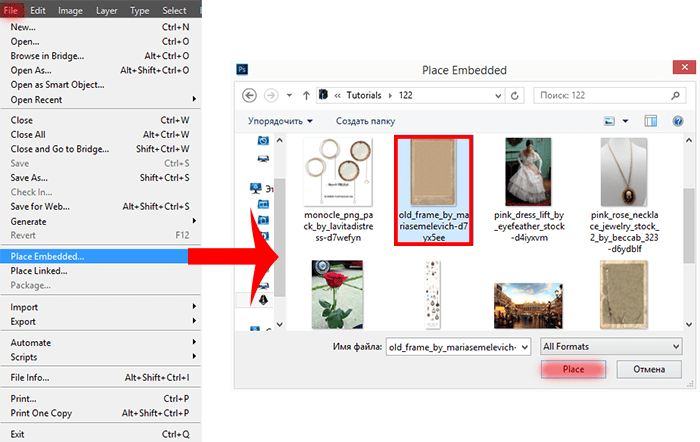Expand the Generate submenu
700x442 pixels.
pyautogui.click(x=194, y=221)
